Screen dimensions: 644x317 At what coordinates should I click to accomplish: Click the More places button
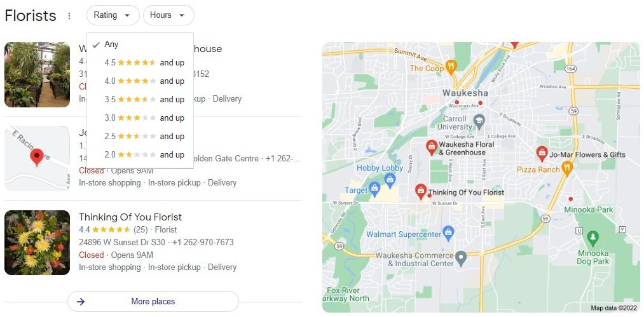(x=153, y=301)
